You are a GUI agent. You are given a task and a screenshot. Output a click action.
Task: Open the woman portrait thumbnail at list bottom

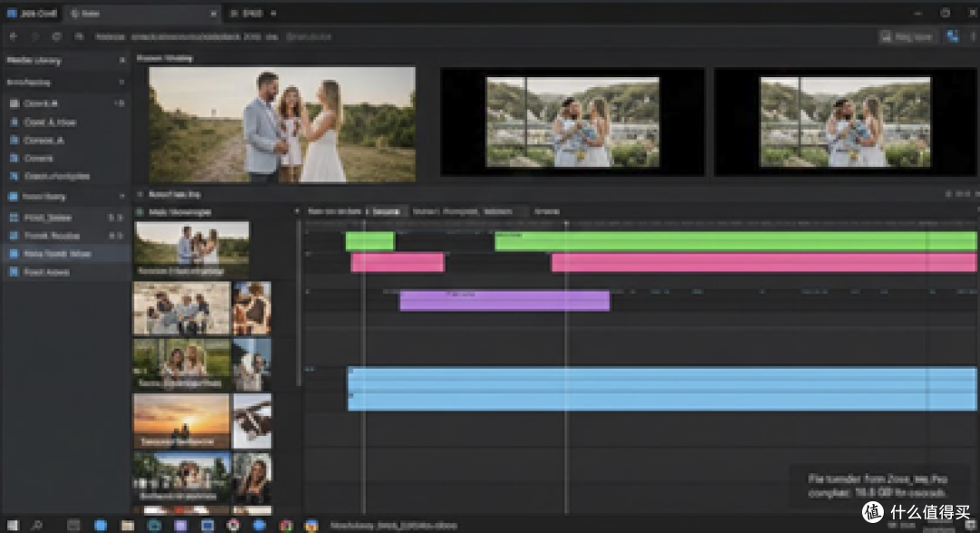pos(252,478)
